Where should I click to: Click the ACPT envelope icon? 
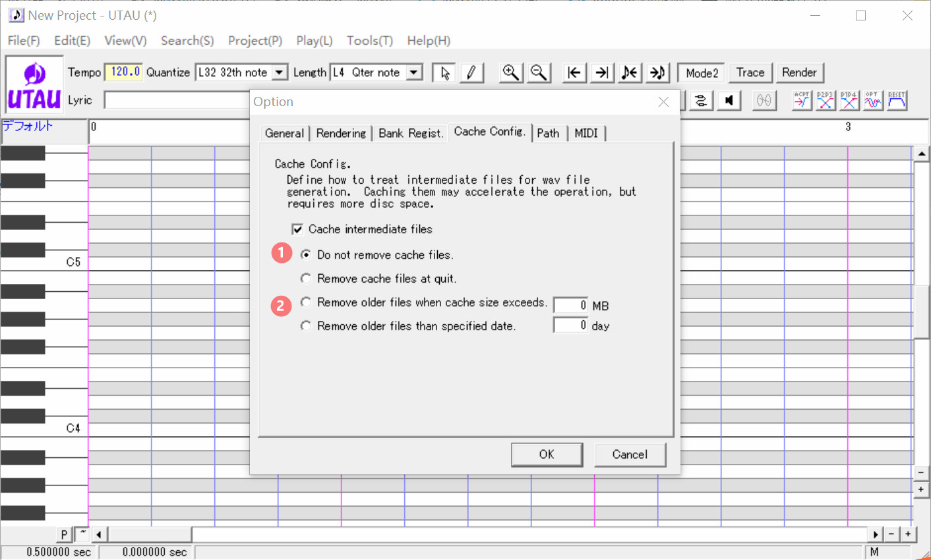coord(801,100)
